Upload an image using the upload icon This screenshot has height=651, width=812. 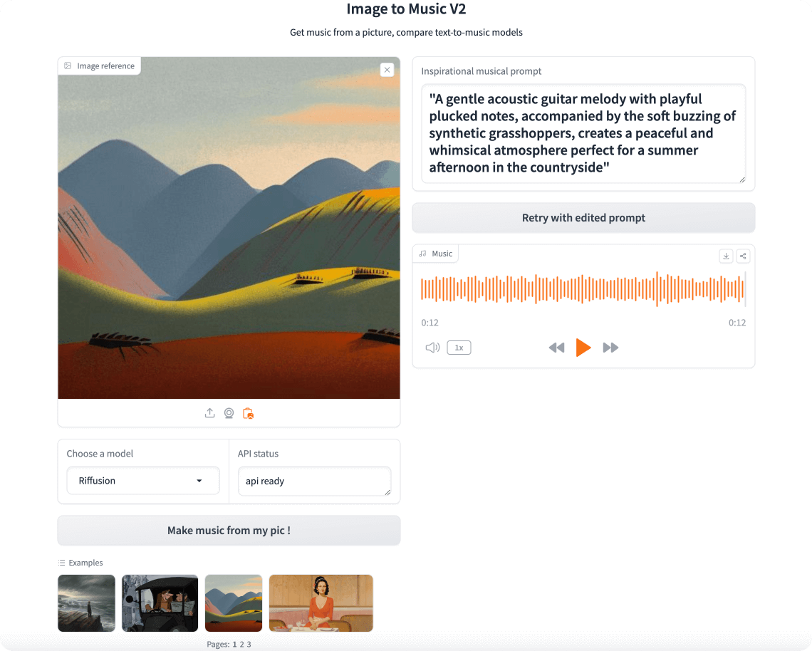coord(209,413)
